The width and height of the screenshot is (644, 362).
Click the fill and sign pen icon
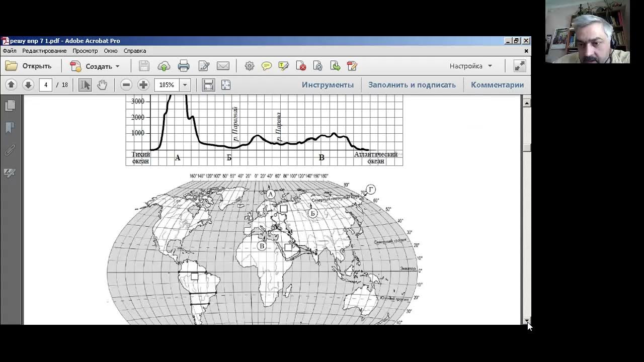coord(352,66)
